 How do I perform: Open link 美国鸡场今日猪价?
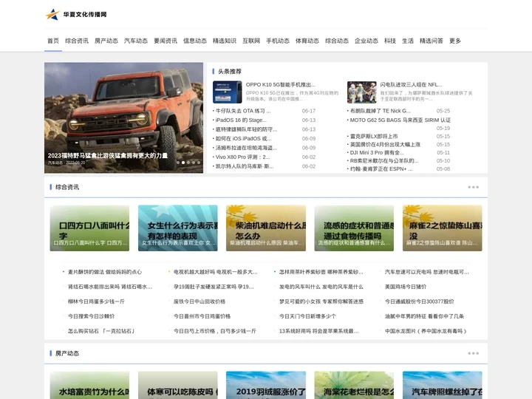click(x=406, y=287)
